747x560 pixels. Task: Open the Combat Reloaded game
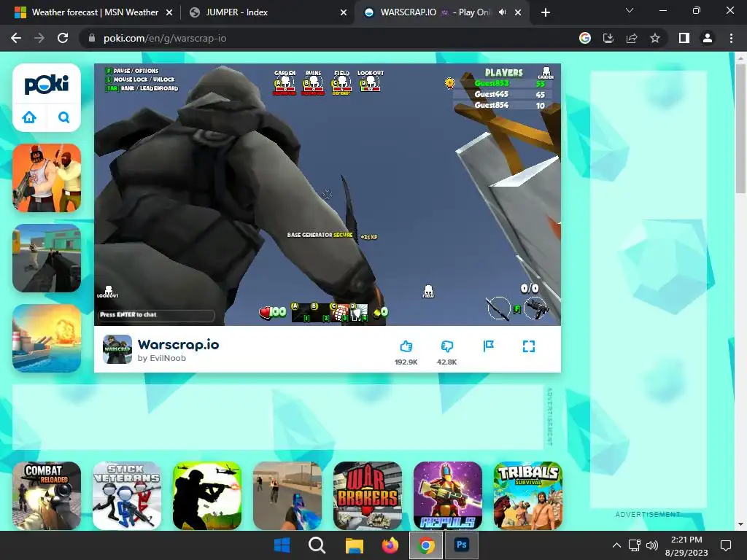[47, 495]
